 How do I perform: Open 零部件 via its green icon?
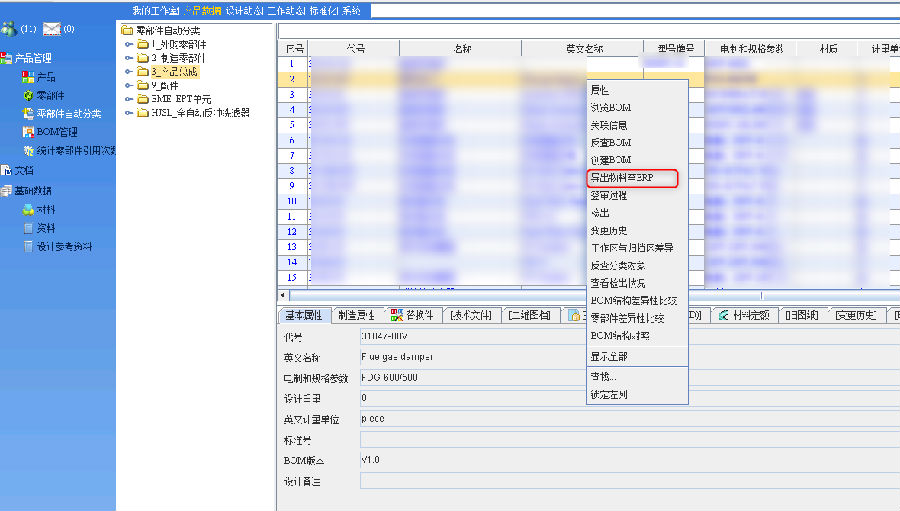28,95
